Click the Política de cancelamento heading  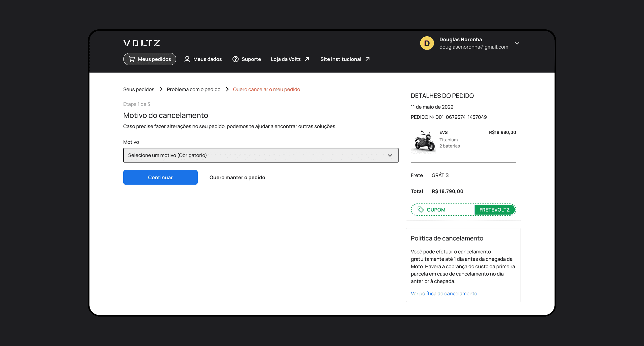click(447, 238)
